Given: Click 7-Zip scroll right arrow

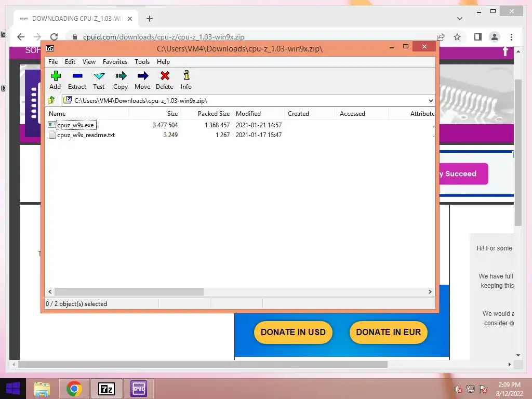Looking at the screenshot, I should tap(430, 292).
